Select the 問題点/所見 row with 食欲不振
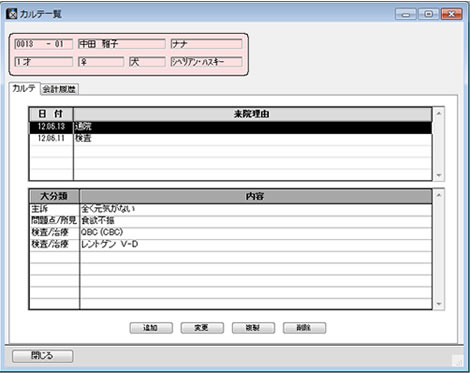 231,221
